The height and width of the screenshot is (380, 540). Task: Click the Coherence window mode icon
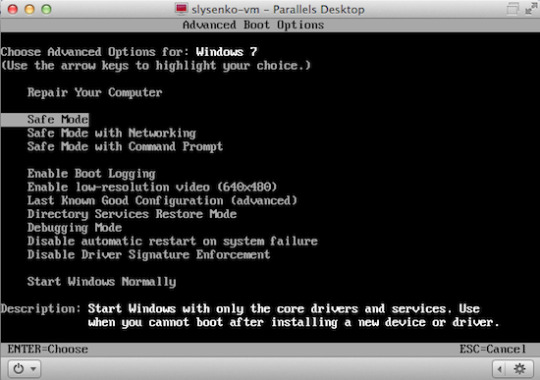513,9
